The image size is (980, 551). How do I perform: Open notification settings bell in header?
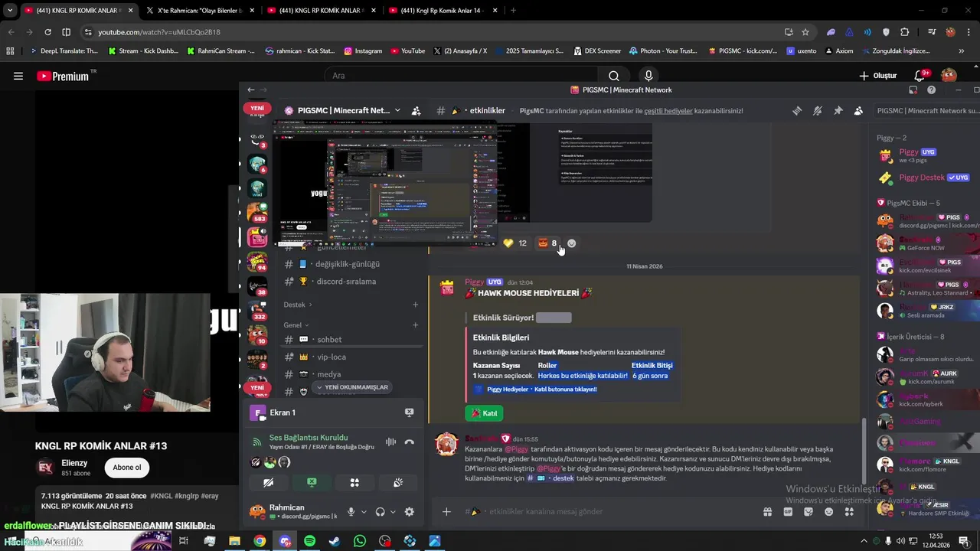click(x=818, y=111)
